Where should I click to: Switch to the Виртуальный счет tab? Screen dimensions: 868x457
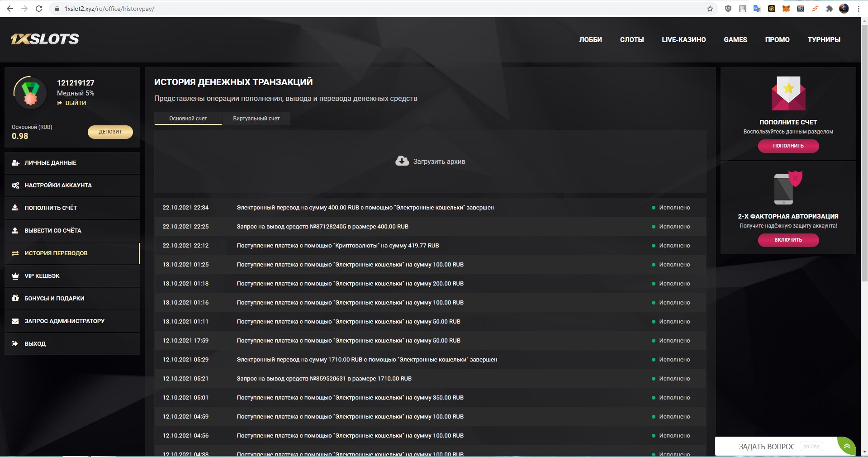point(256,119)
